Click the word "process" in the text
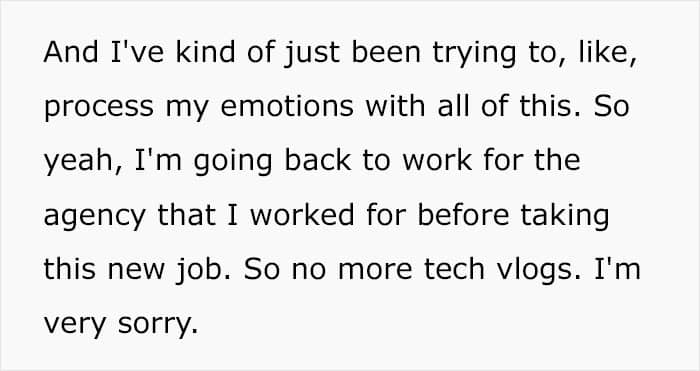 98,108
